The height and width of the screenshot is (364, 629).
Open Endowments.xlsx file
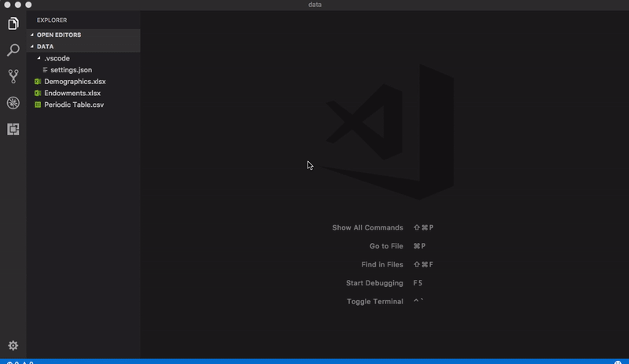pos(72,93)
